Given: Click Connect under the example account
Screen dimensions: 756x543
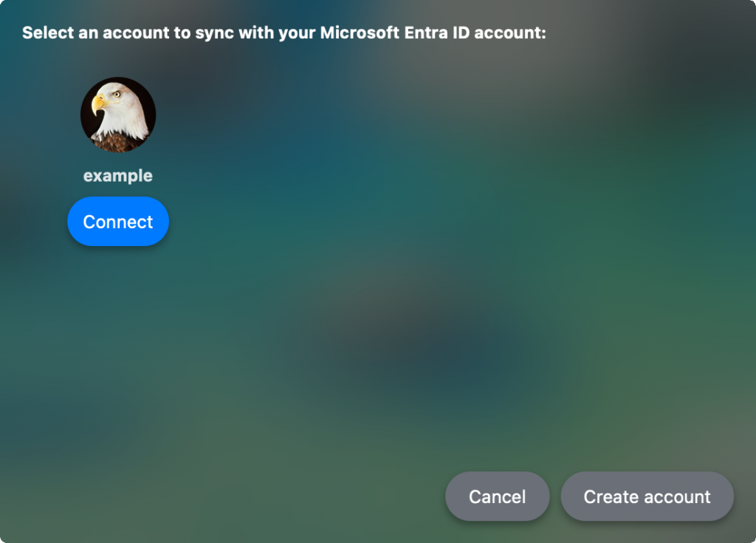Looking at the screenshot, I should [x=118, y=221].
